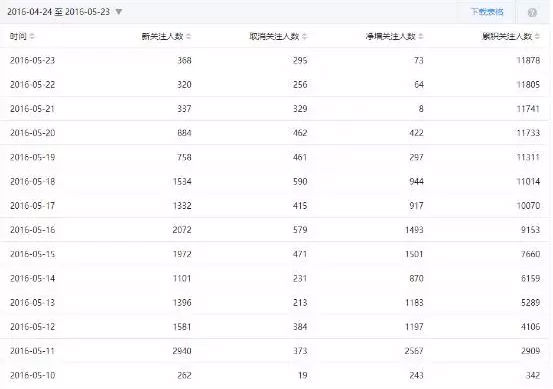Sort by 新关注人数 column arrows

[x=189, y=36]
